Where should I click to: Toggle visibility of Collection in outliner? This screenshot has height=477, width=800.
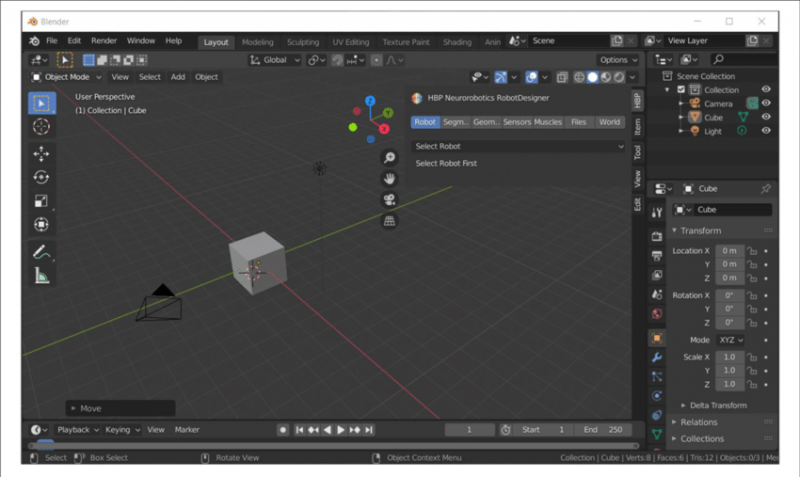766,89
